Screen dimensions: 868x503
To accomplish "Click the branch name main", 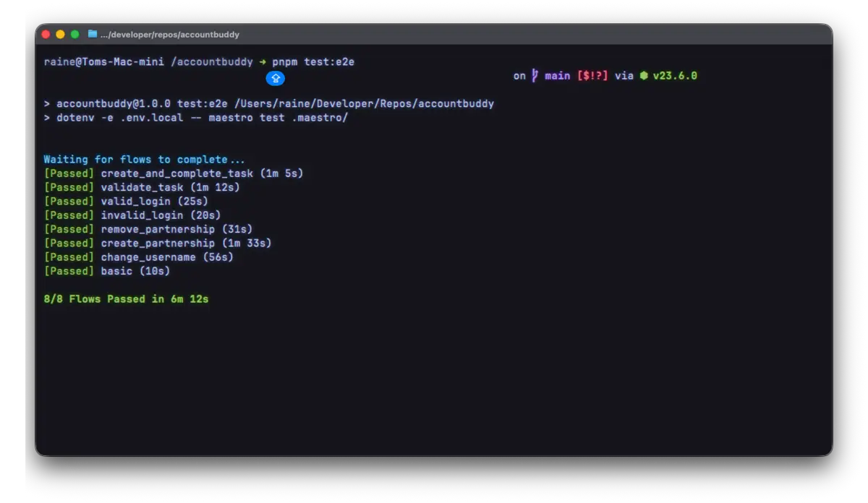I will (x=557, y=76).
